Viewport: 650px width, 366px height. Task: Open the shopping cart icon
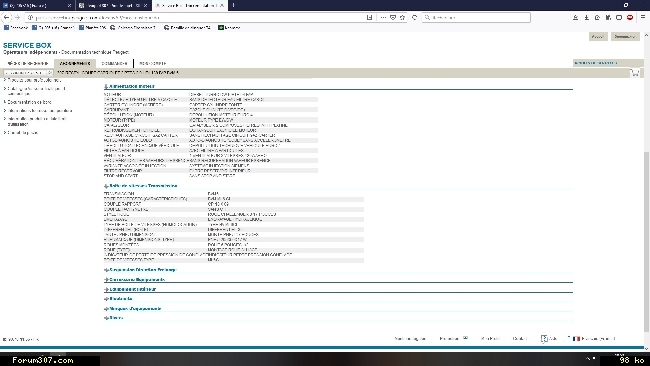(x=635, y=73)
